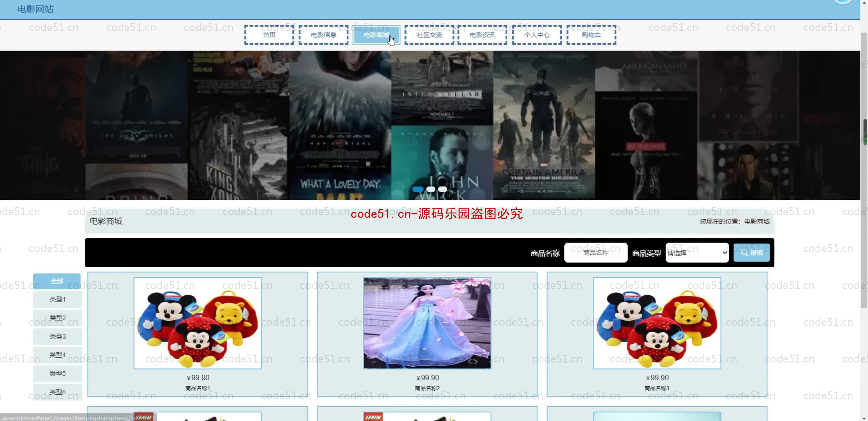
Task: Click thumbnail of doll product item
Action: pyautogui.click(x=427, y=323)
